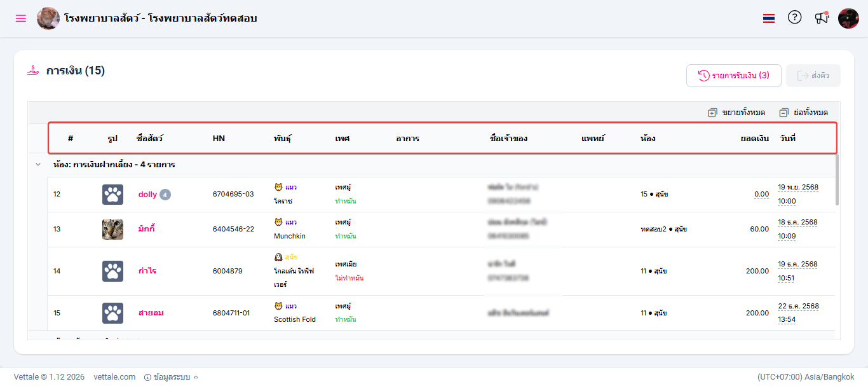The image size is (868, 386).
Task: Collapse all groups with ย่อทั้งหมด
Action: pyautogui.click(x=804, y=113)
